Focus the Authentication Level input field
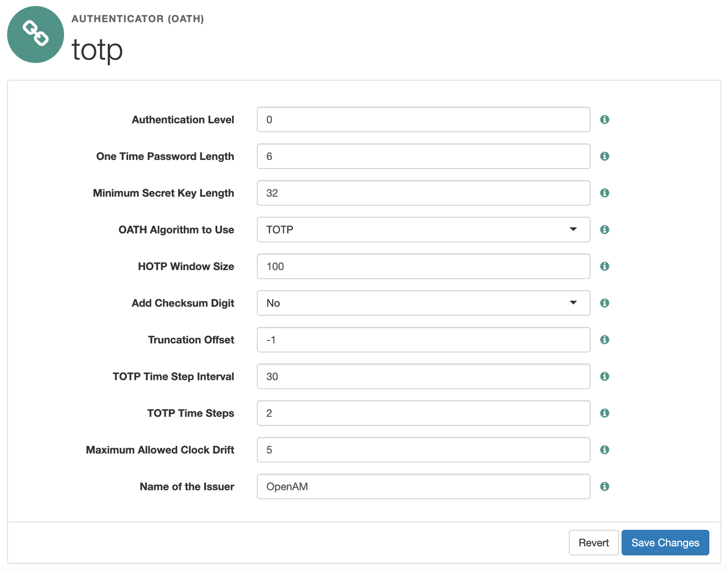 pyautogui.click(x=423, y=119)
